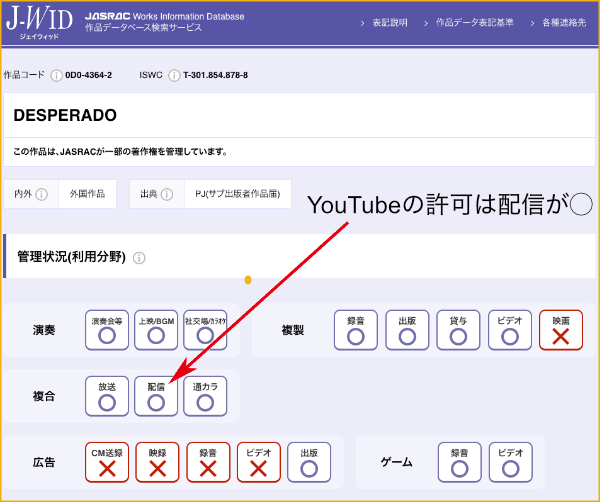Click the 出版 box in 広告 row
The height and width of the screenshot is (502, 600).
309,462
